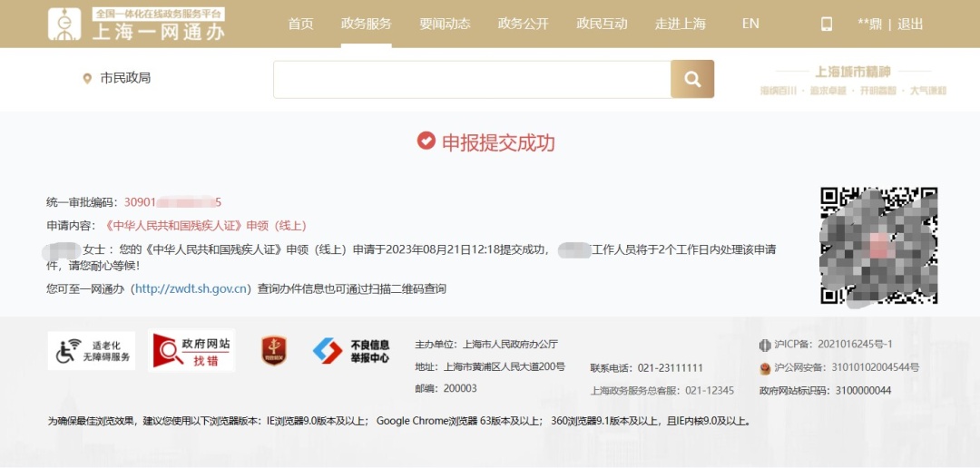This screenshot has width=980, height=468.
Task: Switch language to EN
Action: tap(750, 24)
